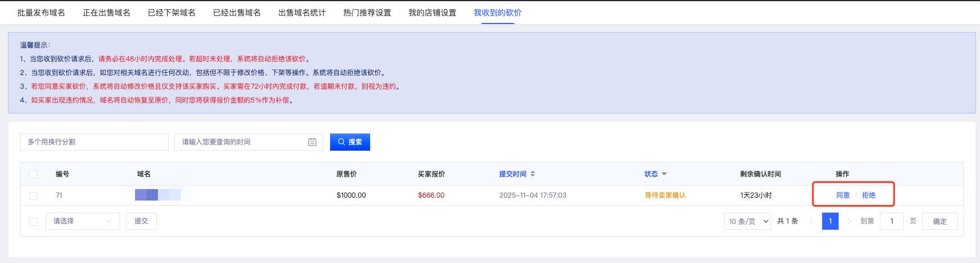This screenshot has height=263, width=980.
Task: Click the 确定 page jump button
Action: [x=939, y=221]
